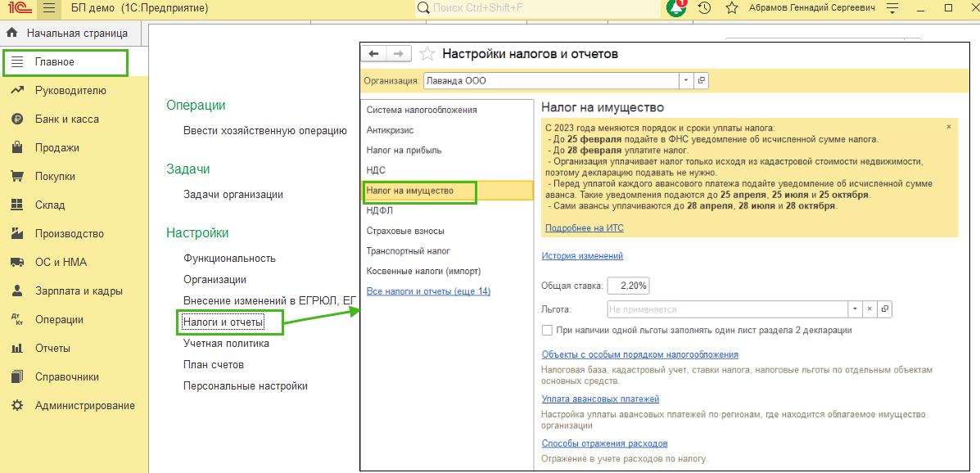Open the history clock icon
This screenshot has width=980, height=473.
[704, 8]
